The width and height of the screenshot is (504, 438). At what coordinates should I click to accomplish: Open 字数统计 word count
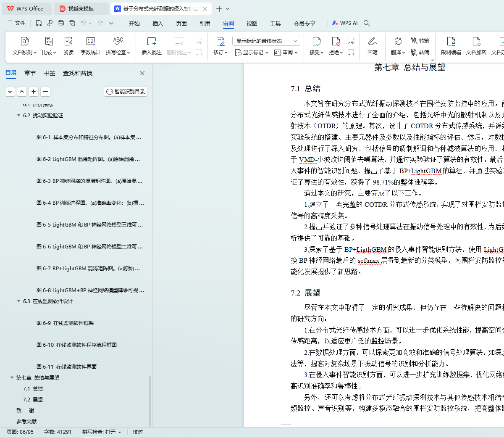tap(91, 46)
